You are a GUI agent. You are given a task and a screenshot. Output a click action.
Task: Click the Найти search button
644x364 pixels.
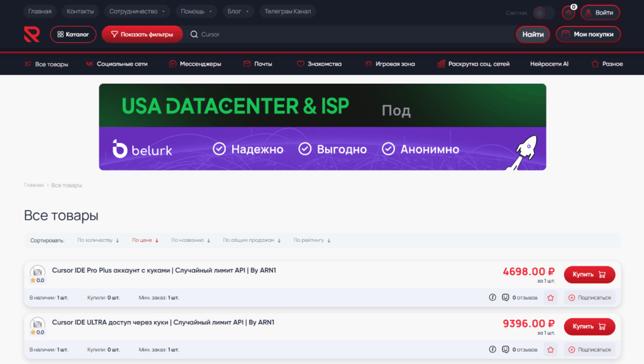(x=533, y=35)
